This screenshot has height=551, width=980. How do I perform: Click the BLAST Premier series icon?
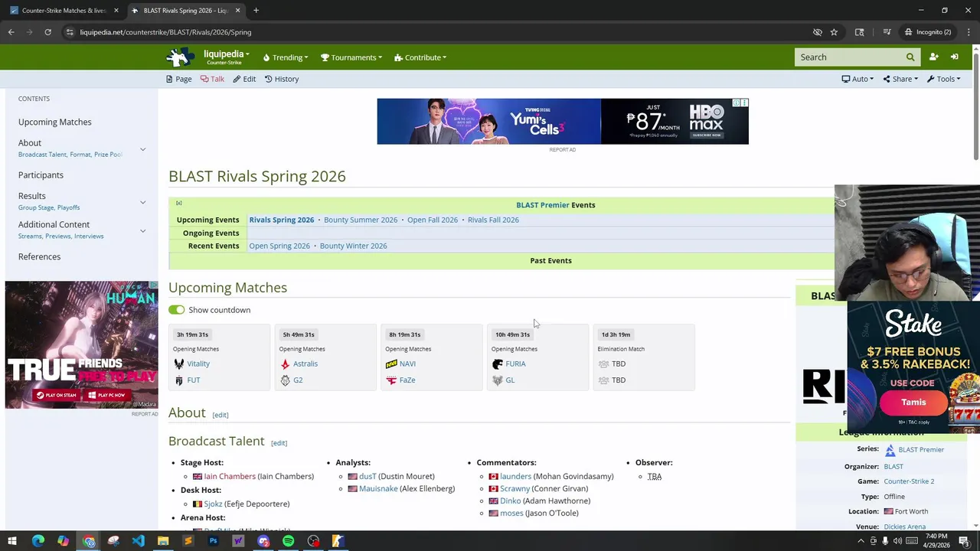tap(890, 450)
